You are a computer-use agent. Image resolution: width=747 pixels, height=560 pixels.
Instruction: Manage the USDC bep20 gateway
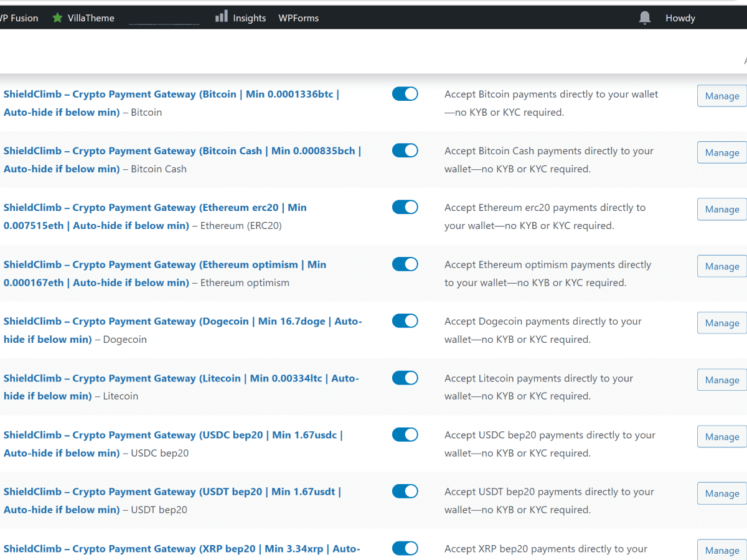[x=722, y=437]
